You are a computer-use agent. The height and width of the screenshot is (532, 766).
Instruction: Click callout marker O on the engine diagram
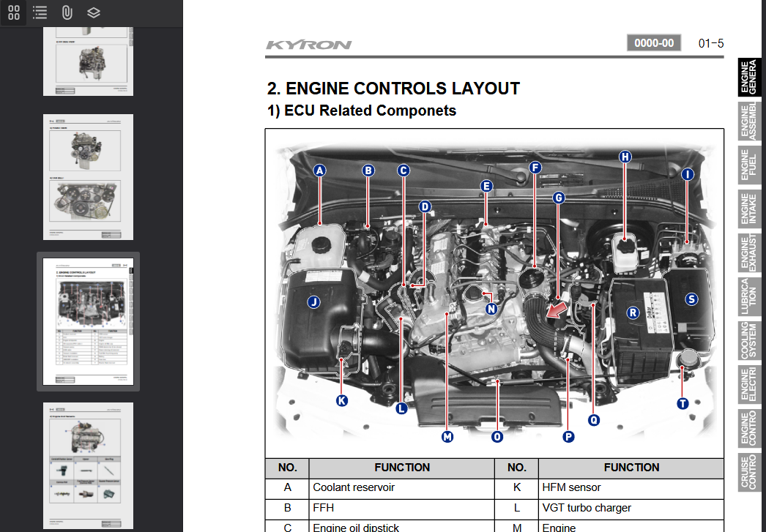tap(497, 437)
